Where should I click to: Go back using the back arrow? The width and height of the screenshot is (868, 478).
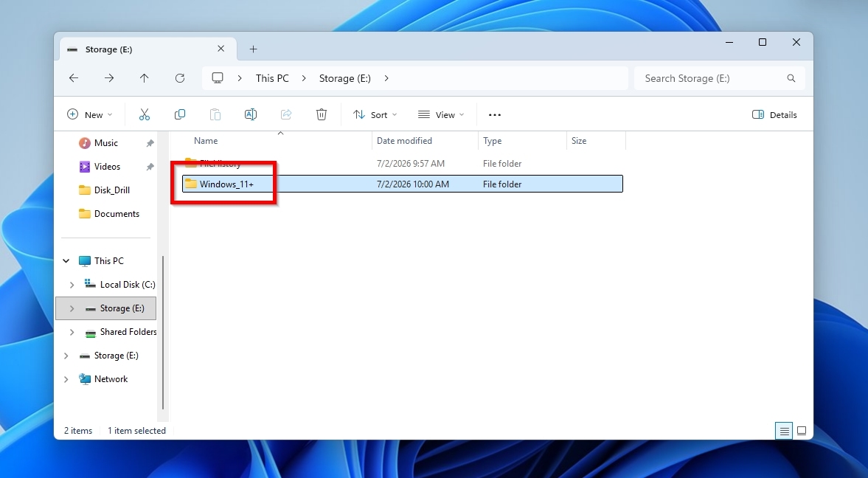(74, 78)
